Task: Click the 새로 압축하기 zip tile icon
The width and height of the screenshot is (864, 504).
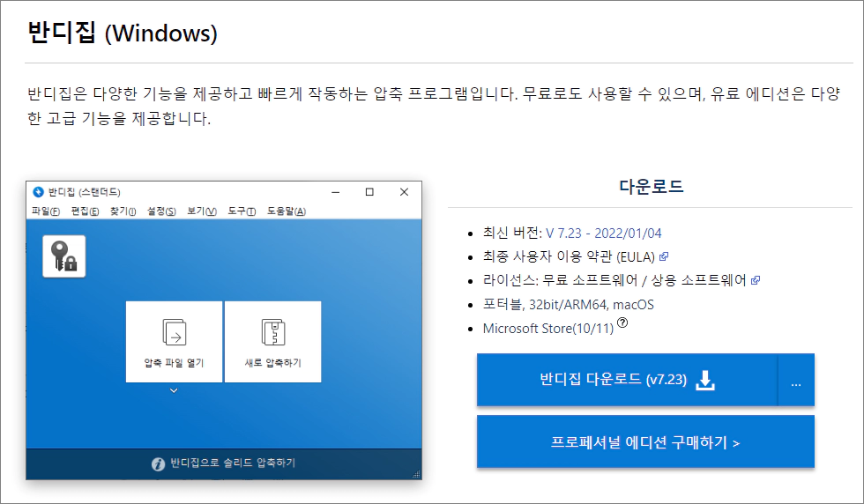Action: [x=272, y=332]
